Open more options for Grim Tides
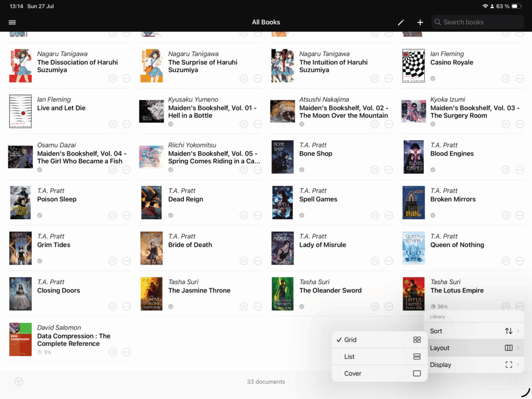 pos(127,261)
